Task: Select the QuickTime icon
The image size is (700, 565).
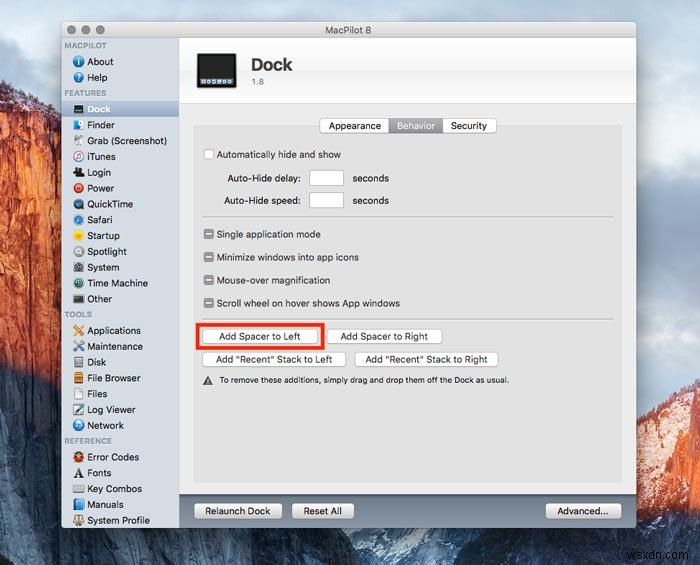Action: 79,204
